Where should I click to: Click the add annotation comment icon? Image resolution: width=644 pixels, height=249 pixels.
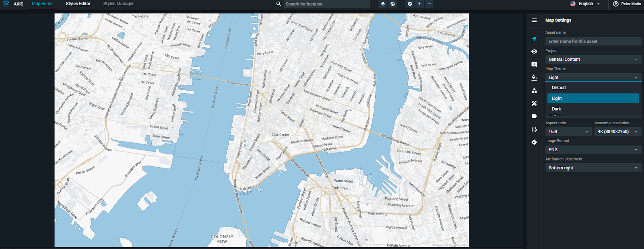534,64
